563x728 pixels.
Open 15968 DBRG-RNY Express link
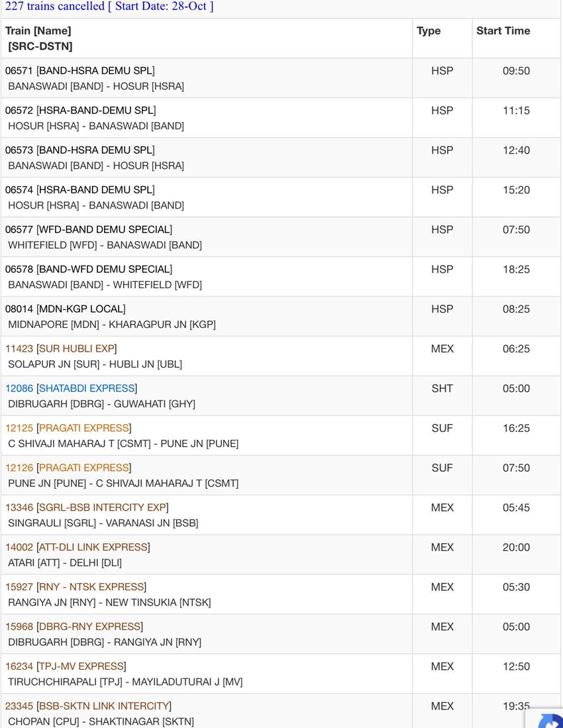click(74, 627)
